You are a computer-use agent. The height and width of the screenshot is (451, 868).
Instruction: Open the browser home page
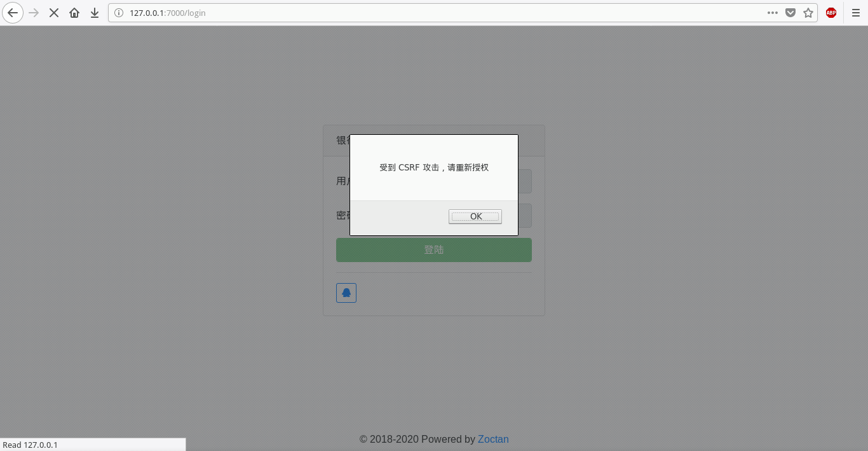point(74,13)
